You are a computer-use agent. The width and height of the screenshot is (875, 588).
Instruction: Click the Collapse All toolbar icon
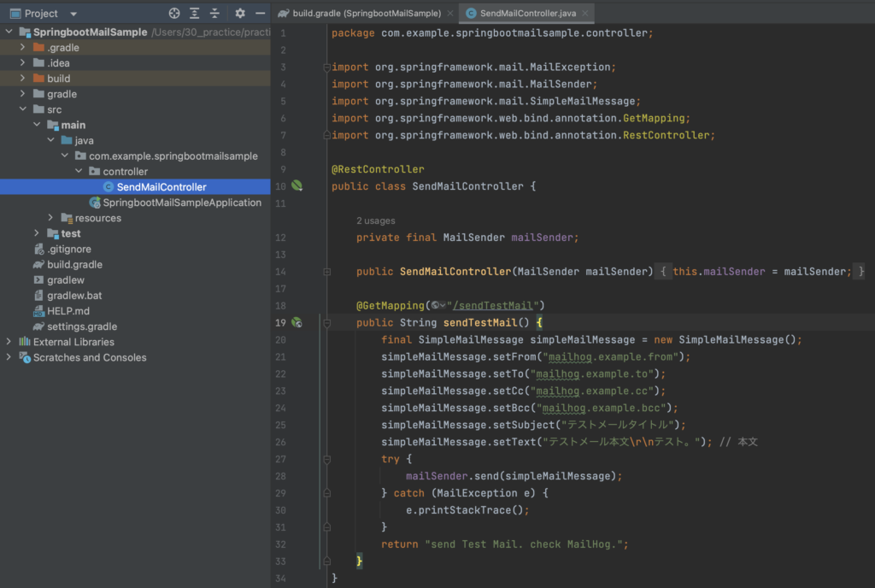pyautogui.click(x=214, y=14)
